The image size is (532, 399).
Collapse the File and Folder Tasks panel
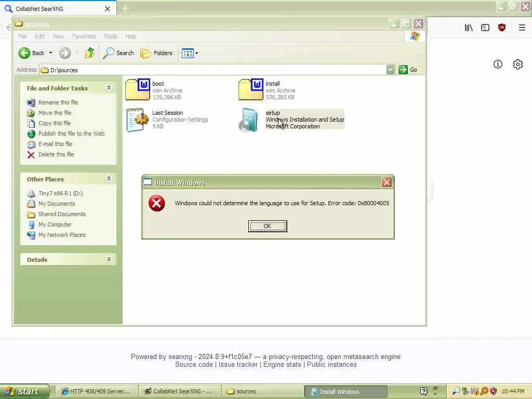[x=109, y=87]
